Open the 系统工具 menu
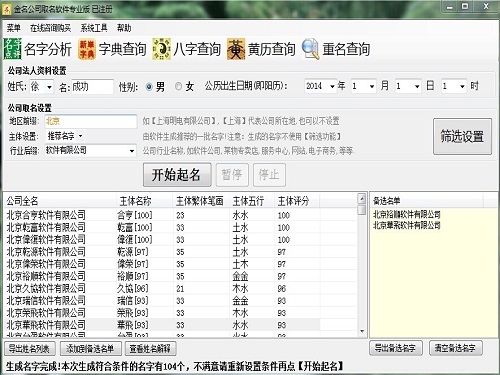 (94, 28)
